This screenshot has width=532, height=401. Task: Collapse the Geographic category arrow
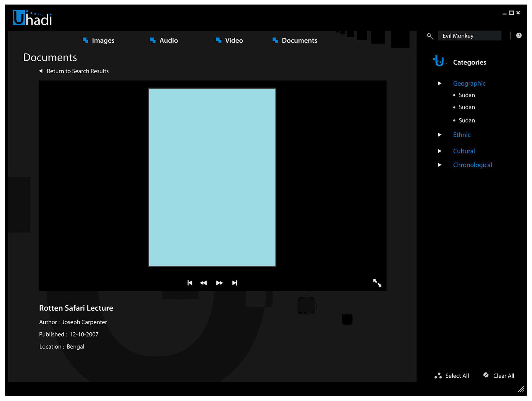[x=439, y=83]
